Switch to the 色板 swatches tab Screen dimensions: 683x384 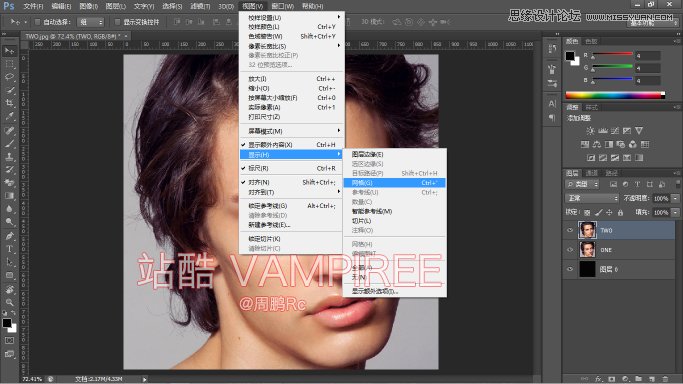(591, 41)
